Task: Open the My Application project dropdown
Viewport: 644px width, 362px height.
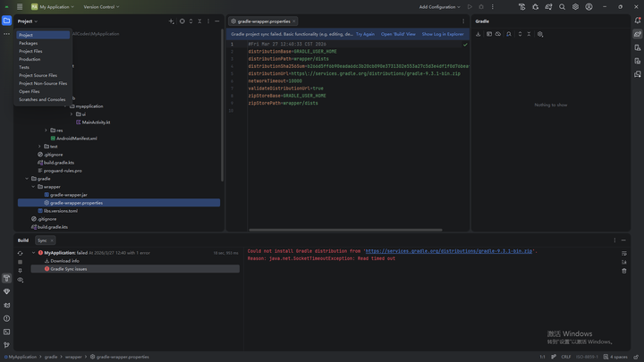Action: click(x=53, y=6)
